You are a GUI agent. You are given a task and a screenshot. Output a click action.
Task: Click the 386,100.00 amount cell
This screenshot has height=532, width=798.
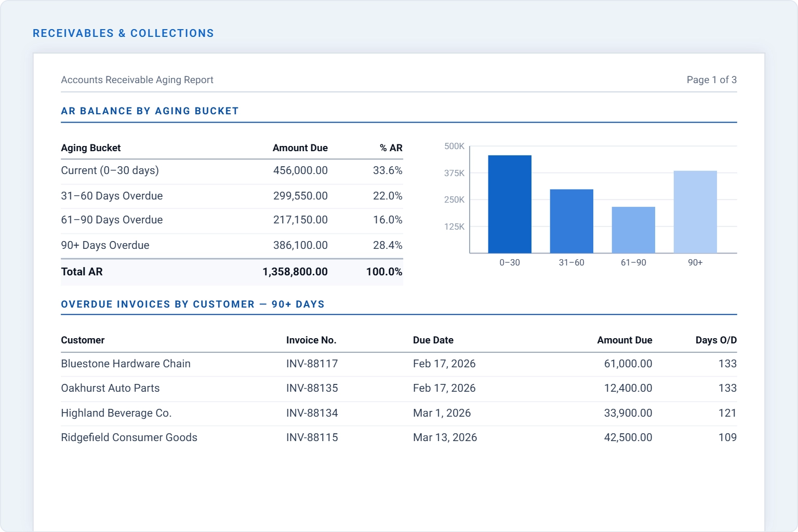[300, 245]
